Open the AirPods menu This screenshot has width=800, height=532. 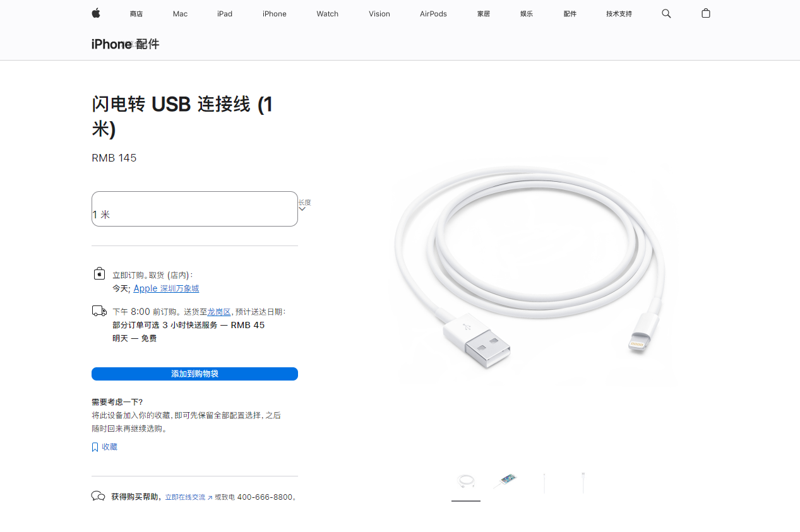click(x=433, y=14)
